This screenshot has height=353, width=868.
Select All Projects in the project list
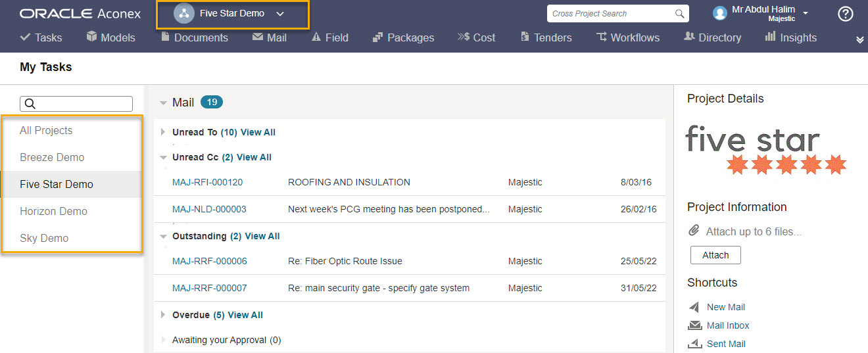(x=46, y=130)
